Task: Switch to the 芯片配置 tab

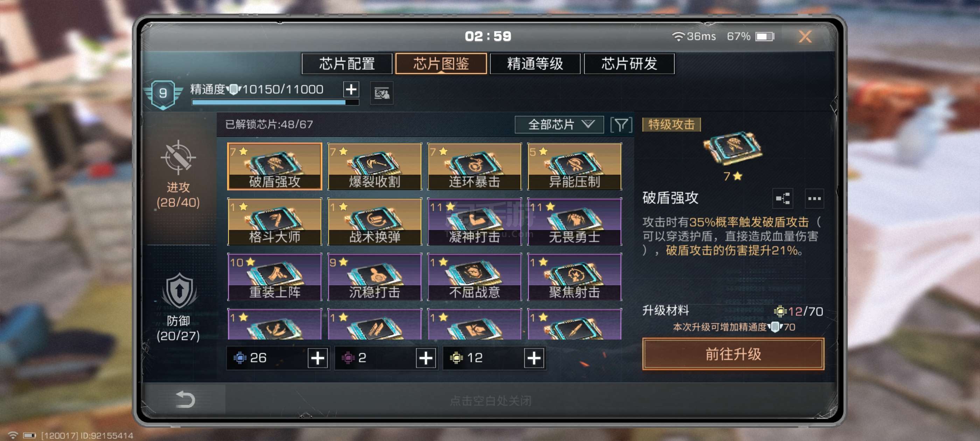Action: pyautogui.click(x=346, y=64)
